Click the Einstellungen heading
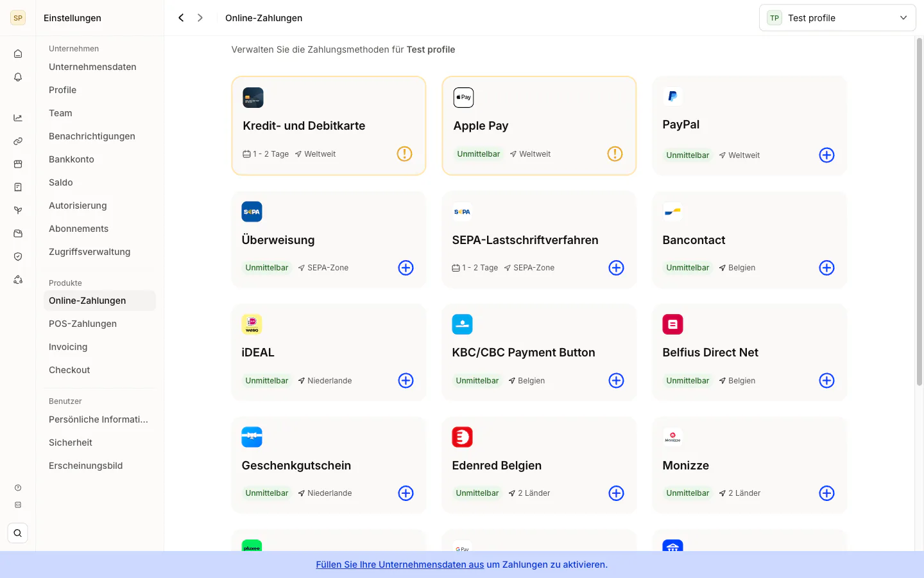The height and width of the screenshot is (578, 924). point(73,18)
